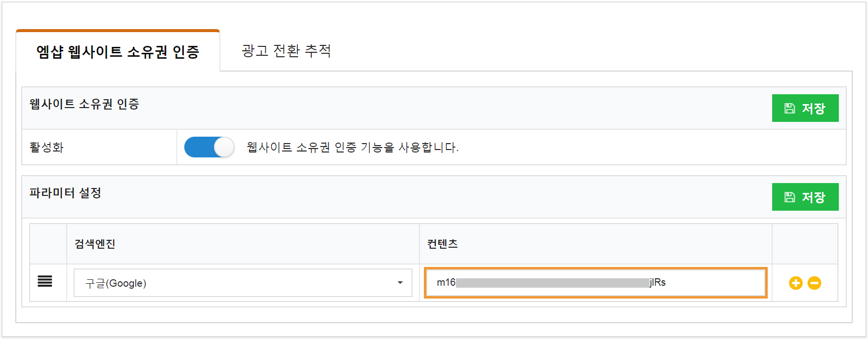Viewport: 868px width, 339px height.
Task: Save the 파라미터 설정 section
Action: pos(805,197)
